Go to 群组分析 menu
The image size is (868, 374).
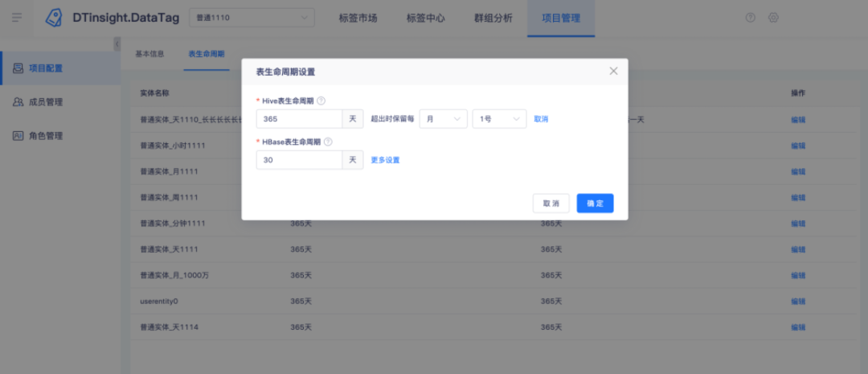[x=493, y=18]
